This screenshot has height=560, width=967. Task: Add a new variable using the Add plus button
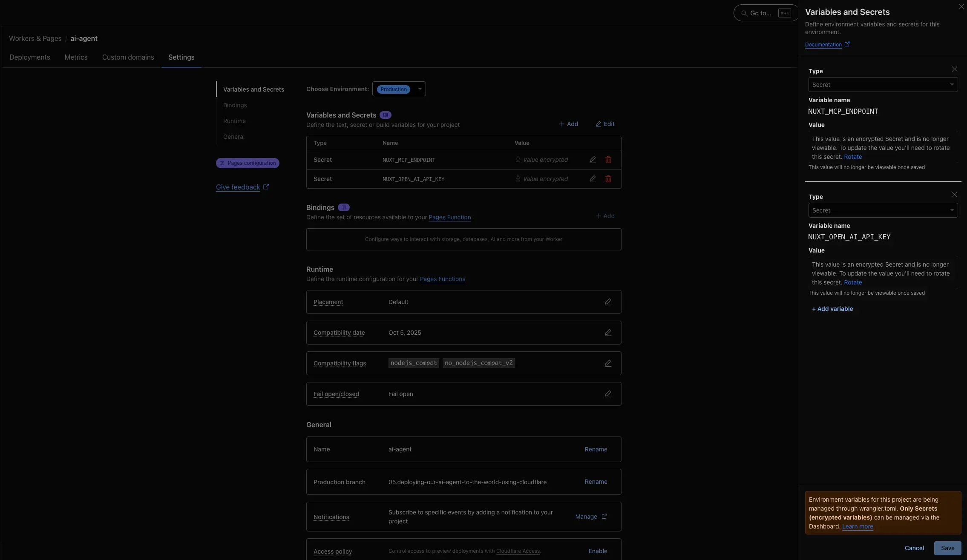tap(569, 124)
